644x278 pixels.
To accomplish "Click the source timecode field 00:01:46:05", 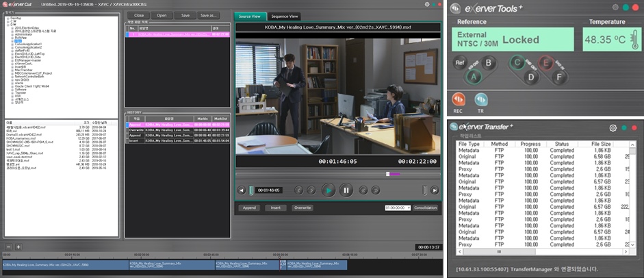I will 268,190.
